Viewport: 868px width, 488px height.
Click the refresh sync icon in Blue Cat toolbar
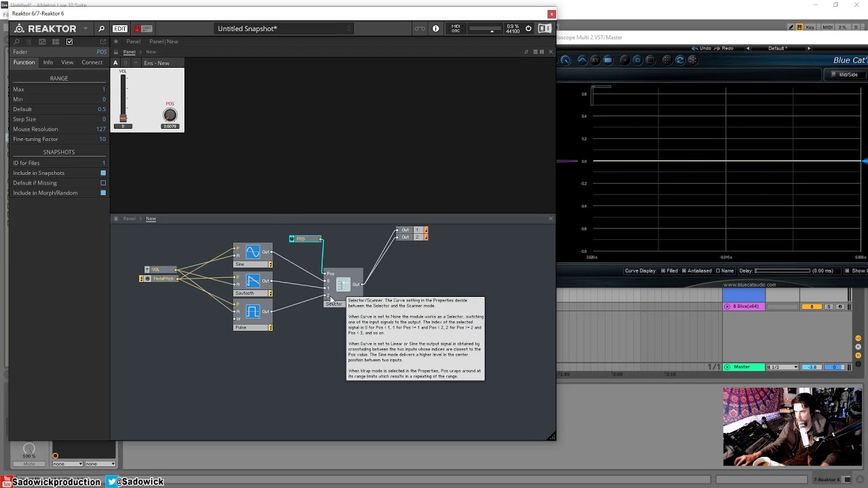pyautogui.click(x=680, y=60)
